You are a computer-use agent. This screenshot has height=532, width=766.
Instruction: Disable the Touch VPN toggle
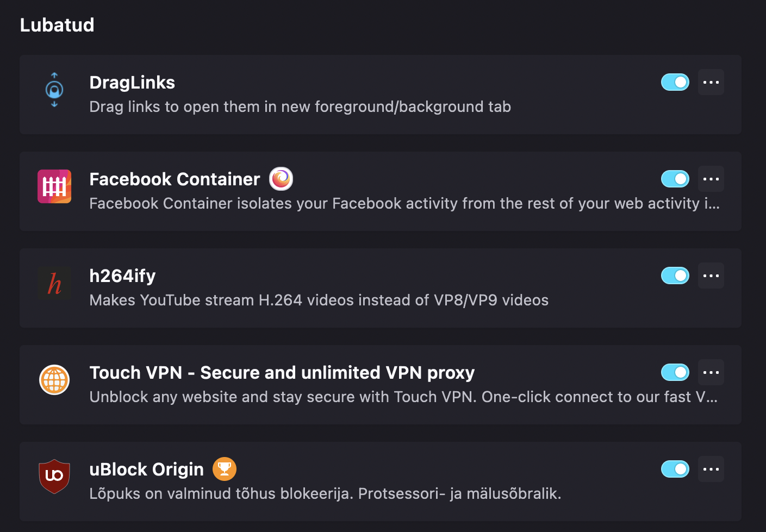675,372
